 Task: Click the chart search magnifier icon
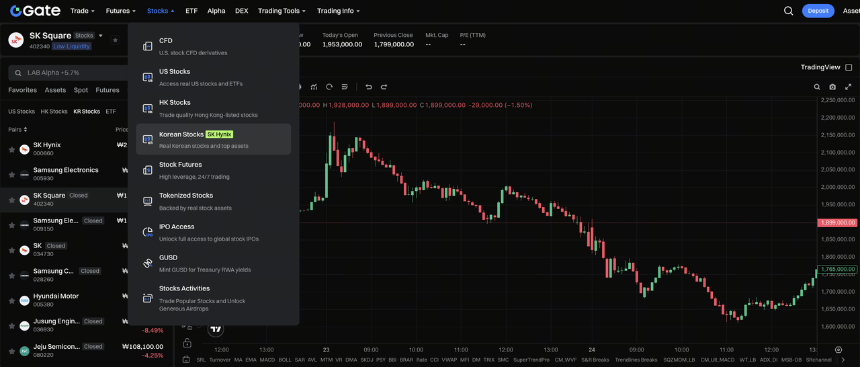coord(817,87)
